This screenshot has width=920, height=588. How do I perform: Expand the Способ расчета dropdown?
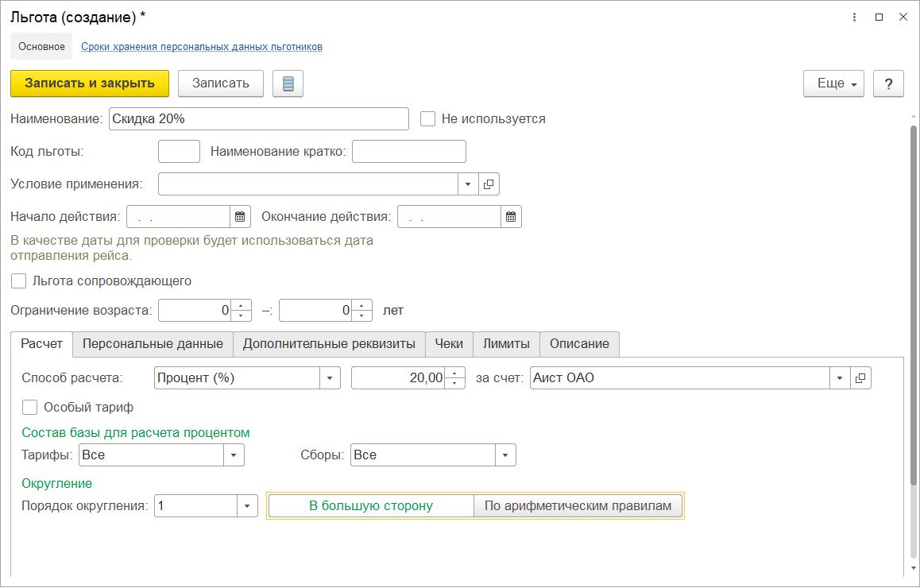(330, 378)
